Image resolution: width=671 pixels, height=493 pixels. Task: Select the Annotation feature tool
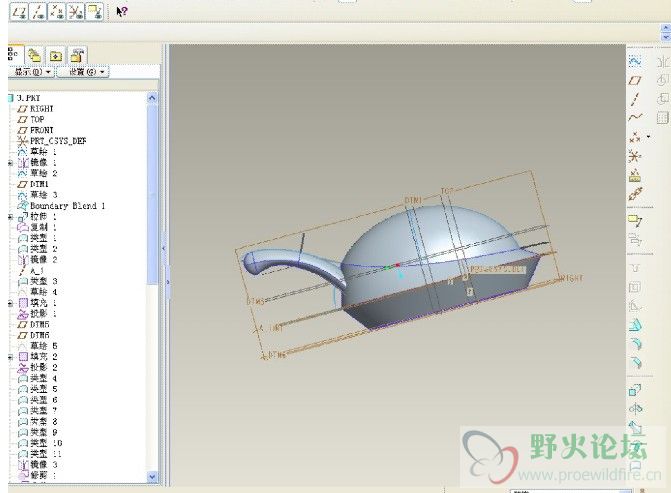click(x=635, y=221)
